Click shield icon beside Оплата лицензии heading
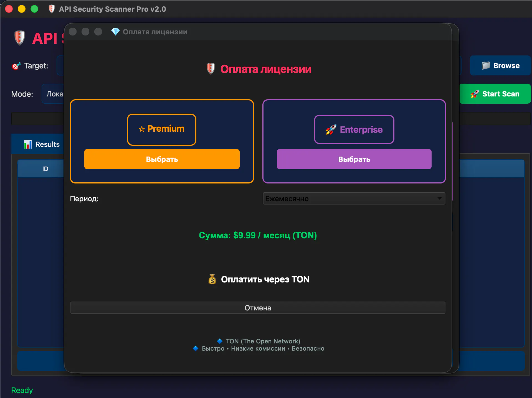This screenshot has width=532, height=398. click(211, 69)
